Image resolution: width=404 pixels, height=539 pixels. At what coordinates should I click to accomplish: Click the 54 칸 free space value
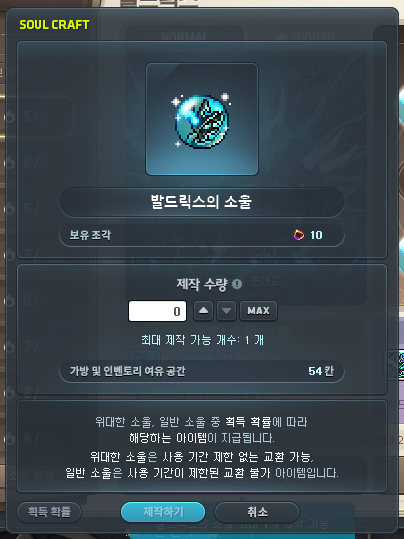pyautogui.click(x=321, y=371)
